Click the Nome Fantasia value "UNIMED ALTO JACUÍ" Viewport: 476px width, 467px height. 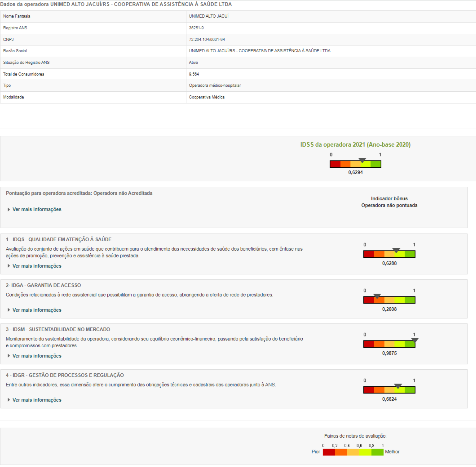coord(209,16)
